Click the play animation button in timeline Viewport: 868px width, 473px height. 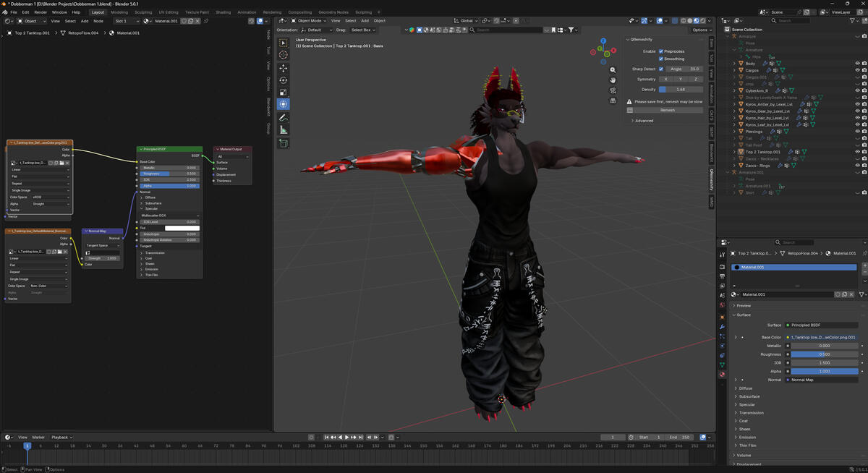tap(346, 438)
